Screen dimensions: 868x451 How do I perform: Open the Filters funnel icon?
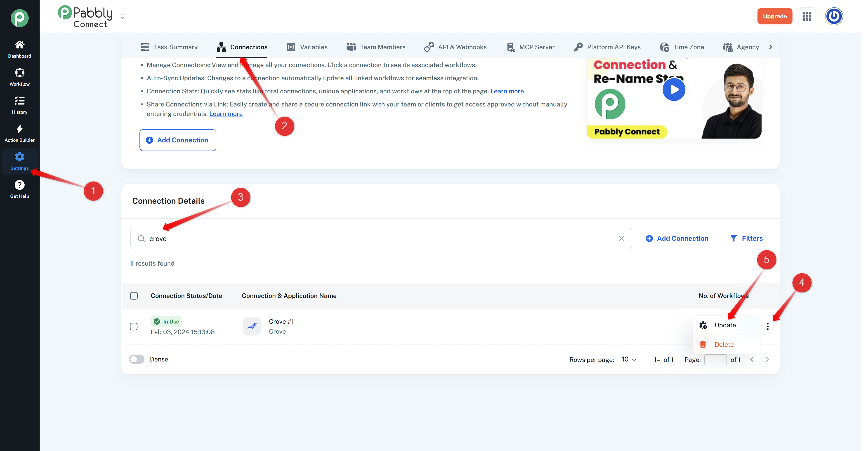(733, 238)
